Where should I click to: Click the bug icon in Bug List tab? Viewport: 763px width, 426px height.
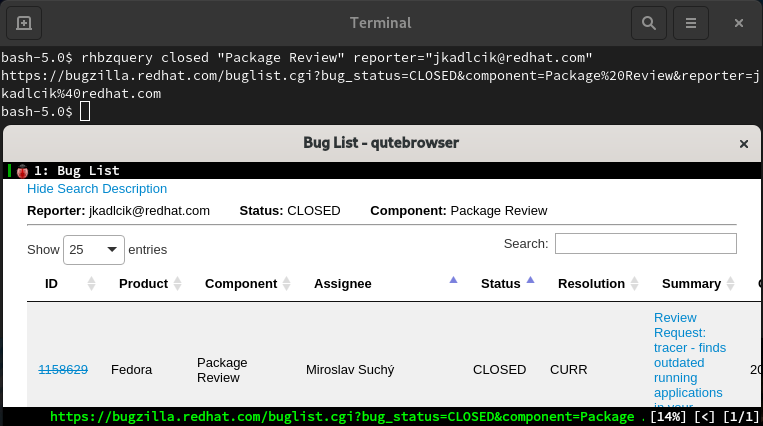[x=23, y=171]
